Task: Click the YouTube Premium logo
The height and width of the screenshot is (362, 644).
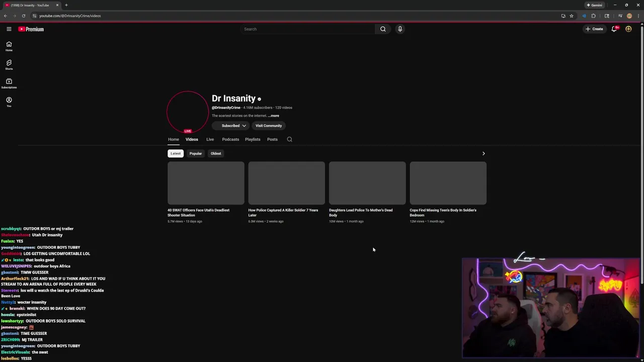Action: click(x=31, y=29)
